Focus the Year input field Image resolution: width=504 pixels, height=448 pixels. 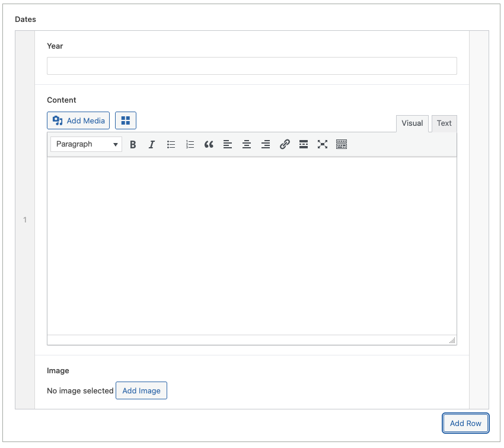tap(251, 66)
